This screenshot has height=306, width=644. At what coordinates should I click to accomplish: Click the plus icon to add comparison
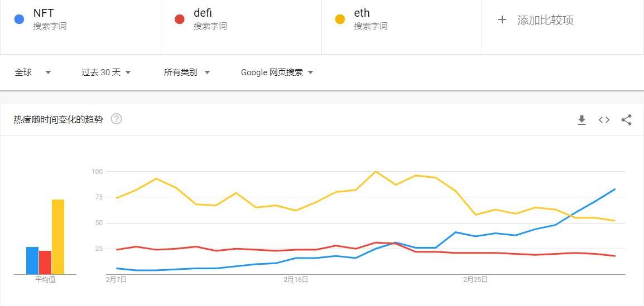coord(502,20)
